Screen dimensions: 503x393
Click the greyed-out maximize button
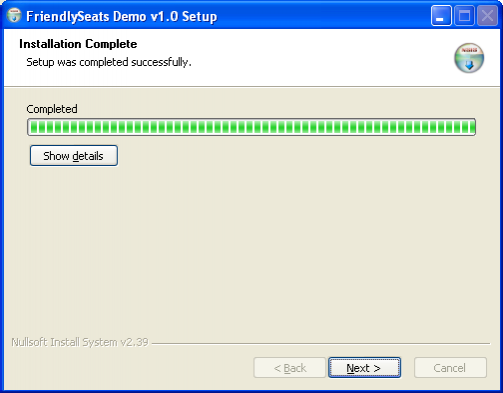coord(464,16)
